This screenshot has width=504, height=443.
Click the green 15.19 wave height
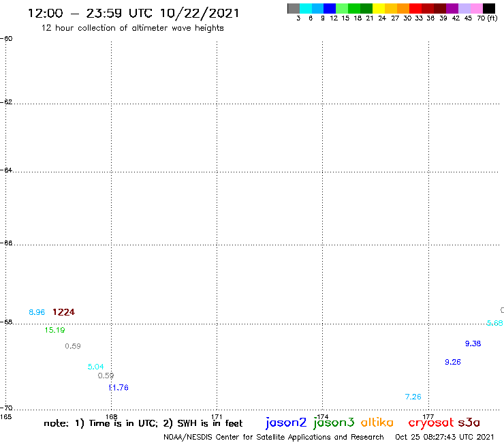click(54, 330)
